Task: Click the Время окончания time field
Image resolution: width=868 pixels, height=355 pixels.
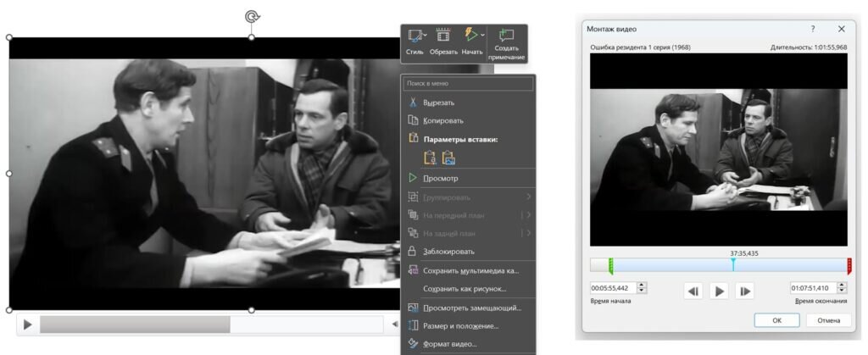Action: pos(813,287)
